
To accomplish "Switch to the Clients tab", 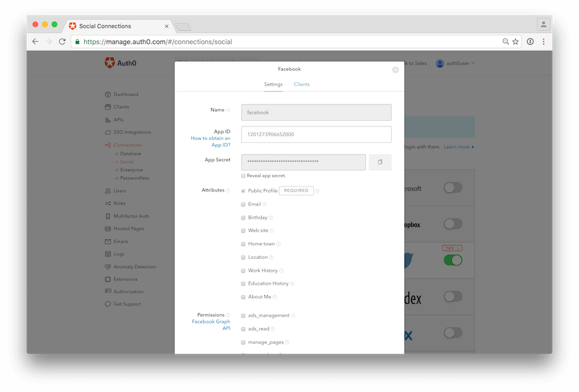I will (302, 84).
